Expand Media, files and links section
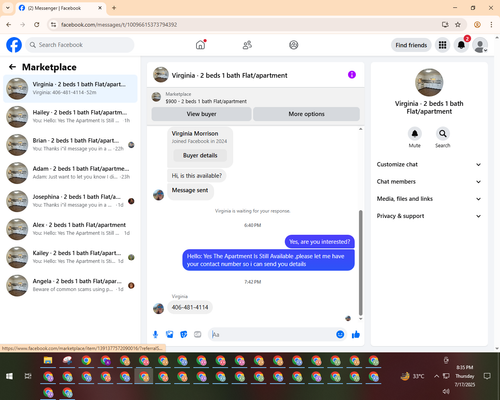The width and height of the screenshot is (500, 400). (429, 199)
